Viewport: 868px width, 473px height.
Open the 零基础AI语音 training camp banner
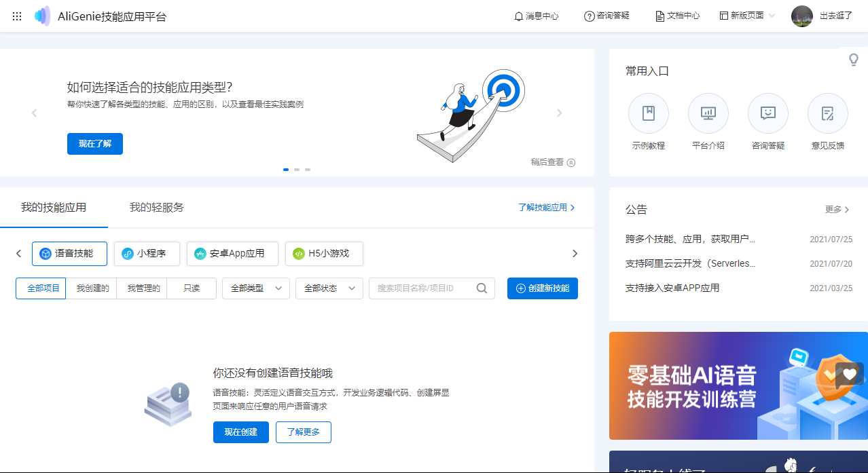click(738, 385)
